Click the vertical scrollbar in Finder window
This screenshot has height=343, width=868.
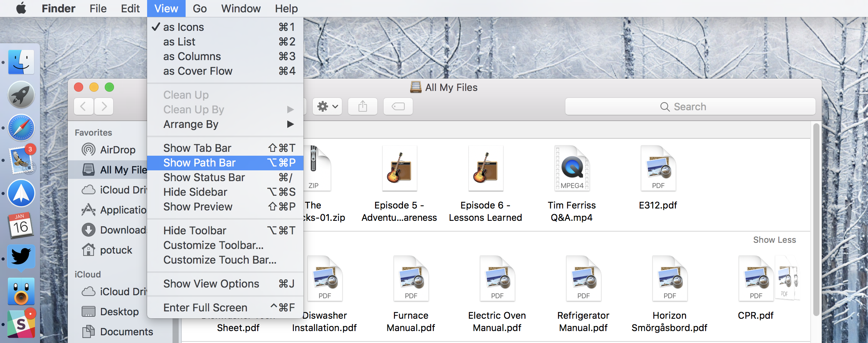click(816, 220)
